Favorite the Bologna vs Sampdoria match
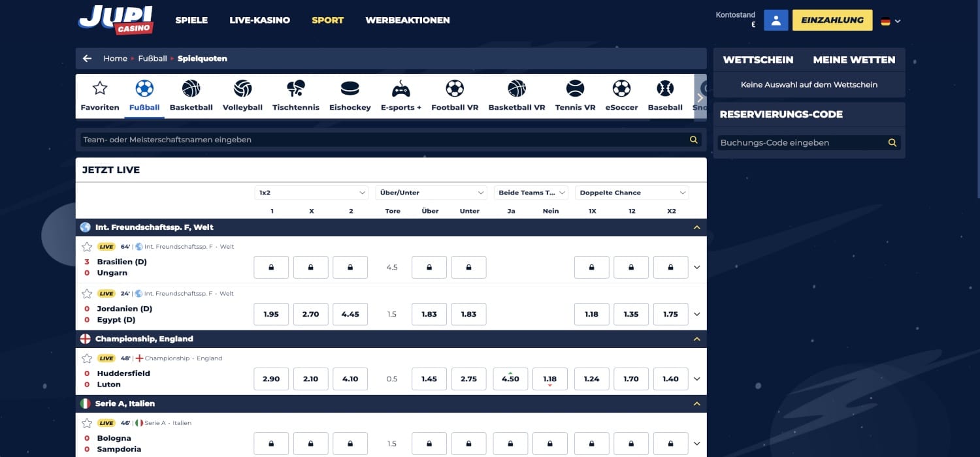The width and height of the screenshot is (980, 457). [x=87, y=423]
